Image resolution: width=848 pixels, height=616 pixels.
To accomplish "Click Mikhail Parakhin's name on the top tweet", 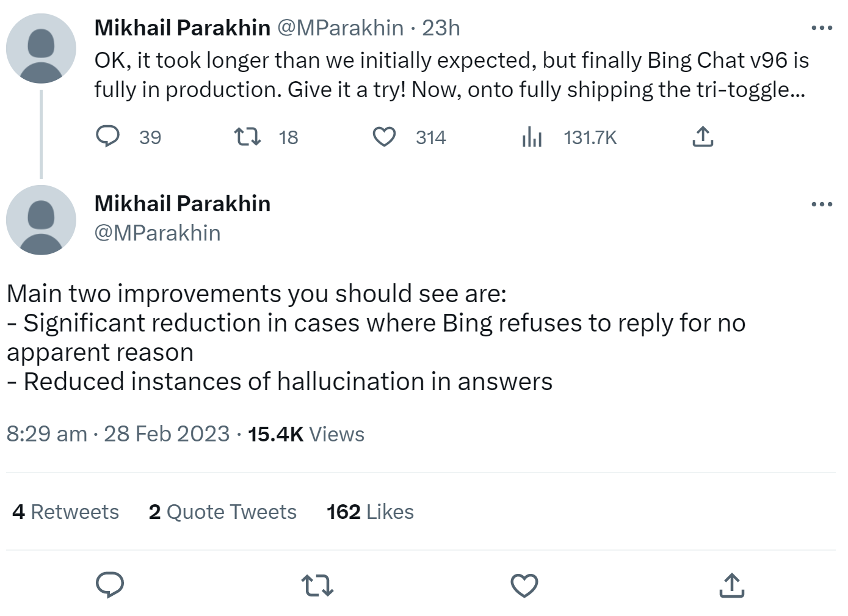I will click(x=181, y=27).
